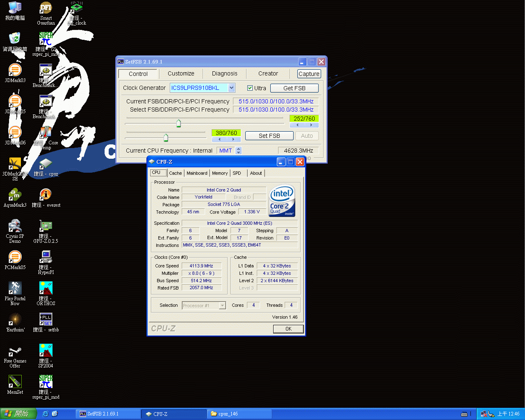This screenshot has width=525, height=420.
Task: Open the ORTHOS shortcut icon
Action: point(46,293)
